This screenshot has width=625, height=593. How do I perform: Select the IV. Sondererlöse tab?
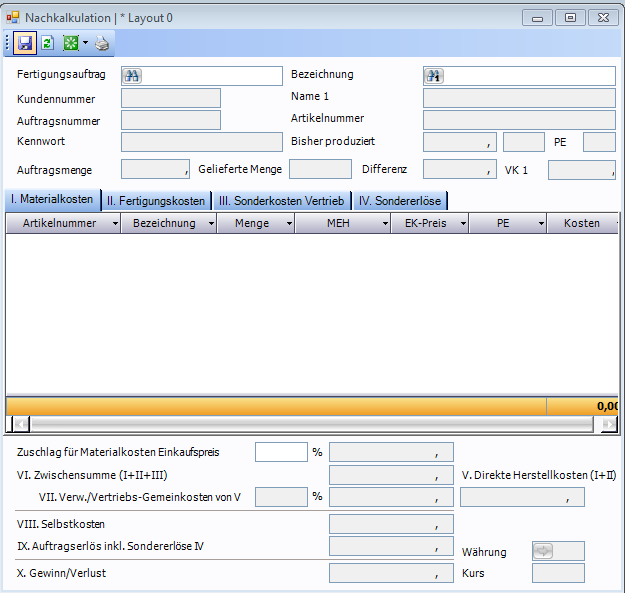point(400,200)
